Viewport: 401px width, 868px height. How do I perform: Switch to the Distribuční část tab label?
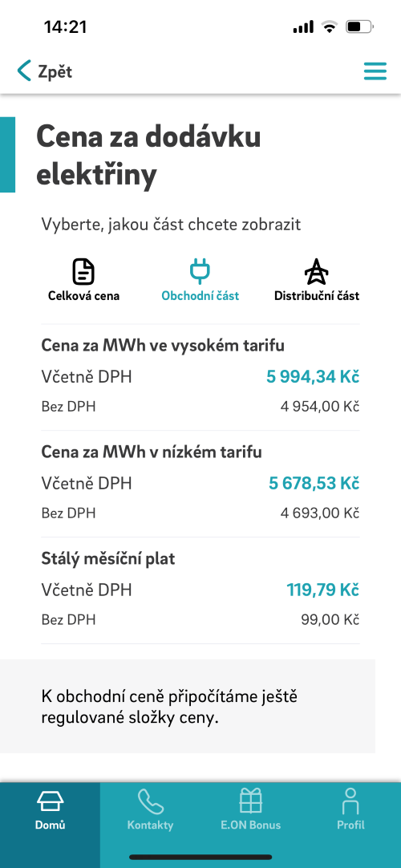tap(317, 296)
